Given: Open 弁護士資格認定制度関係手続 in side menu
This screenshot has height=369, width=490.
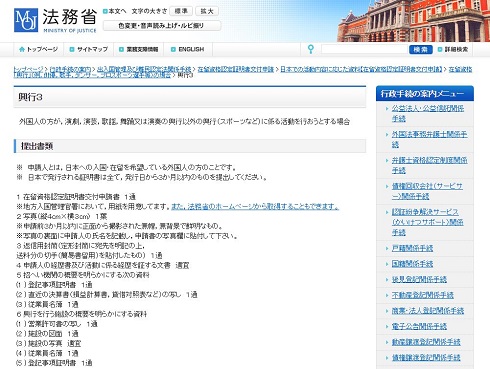Looking at the screenshot, I should pyautogui.click(x=429, y=165).
